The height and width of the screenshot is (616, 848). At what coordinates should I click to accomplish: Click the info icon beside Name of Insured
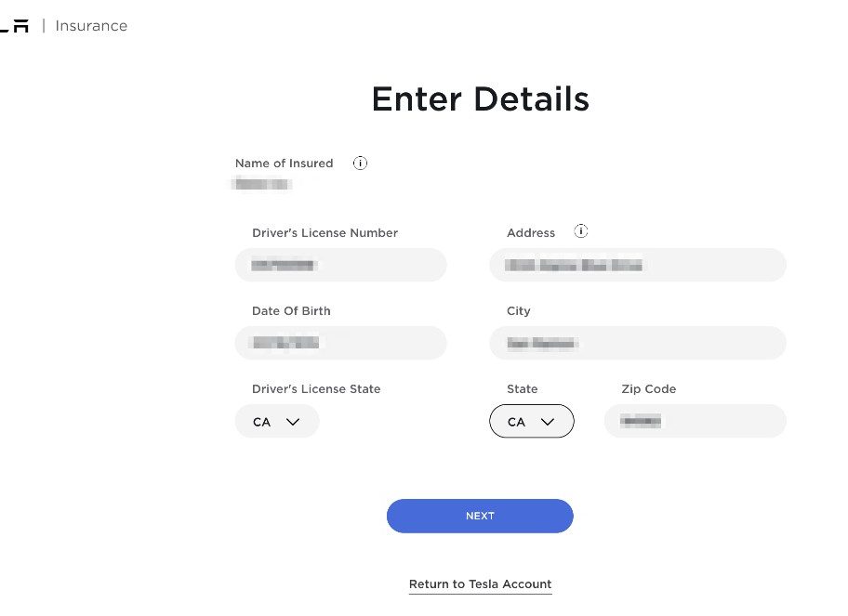pyautogui.click(x=360, y=163)
